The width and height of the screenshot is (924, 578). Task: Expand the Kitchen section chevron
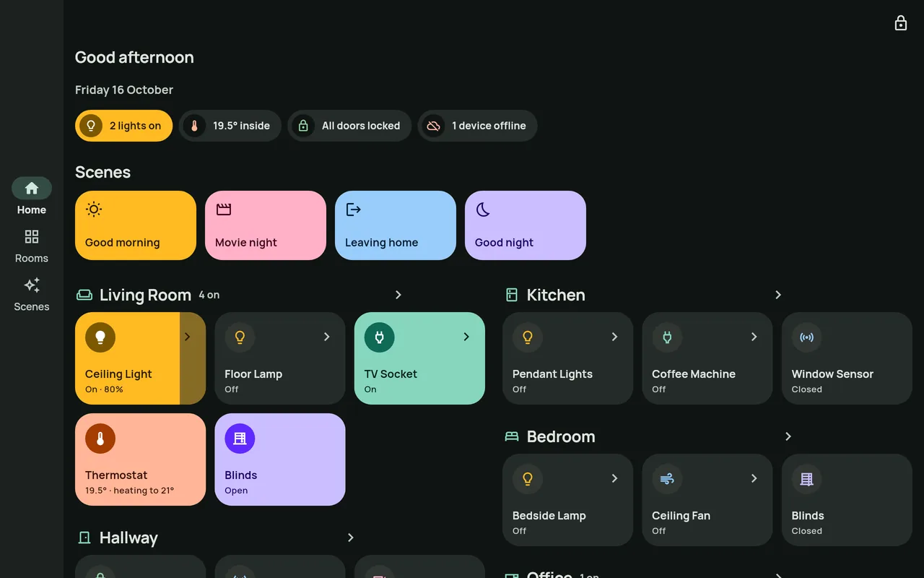click(x=778, y=295)
